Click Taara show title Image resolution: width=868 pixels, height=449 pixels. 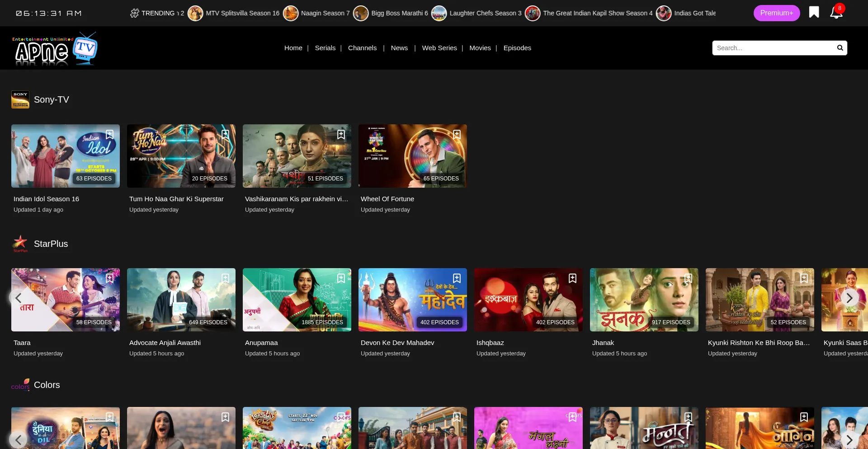[x=22, y=343]
